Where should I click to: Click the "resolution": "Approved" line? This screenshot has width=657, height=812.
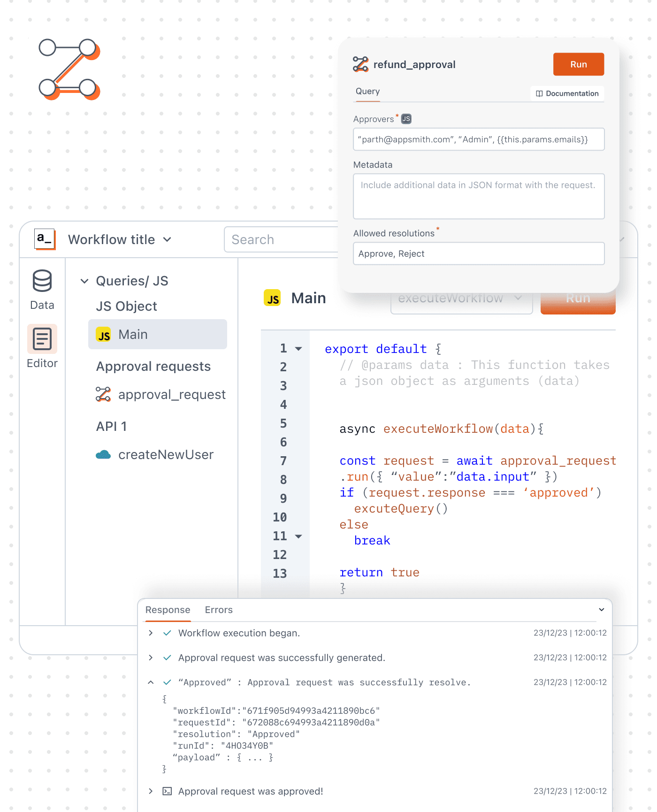[x=236, y=734]
